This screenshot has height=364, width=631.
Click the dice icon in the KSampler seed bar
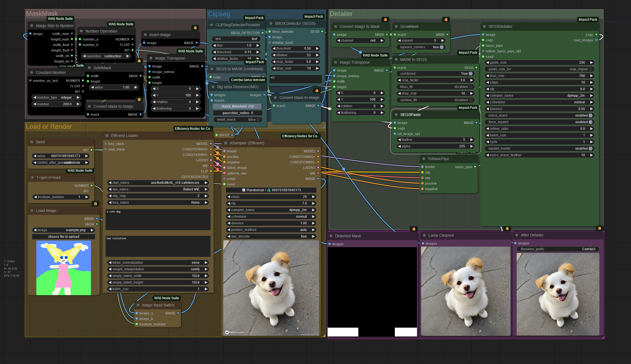click(x=244, y=190)
